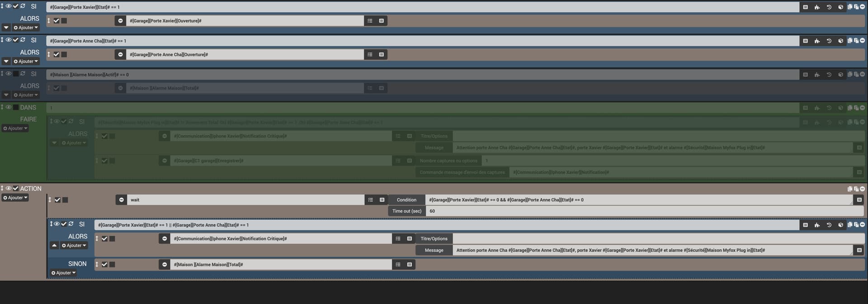Open command search for Porte Anne Cha condition
This screenshot has height=304, width=868.
coord(805,41)
